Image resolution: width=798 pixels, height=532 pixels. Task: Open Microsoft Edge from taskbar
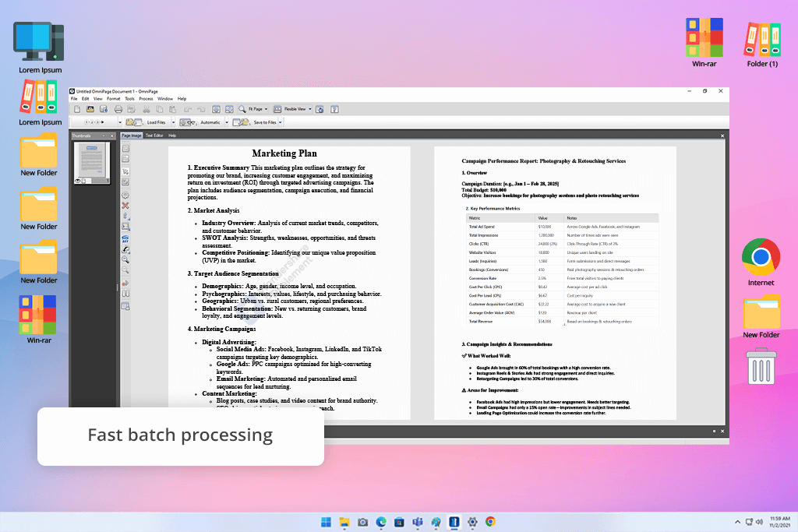coord(381,522)
